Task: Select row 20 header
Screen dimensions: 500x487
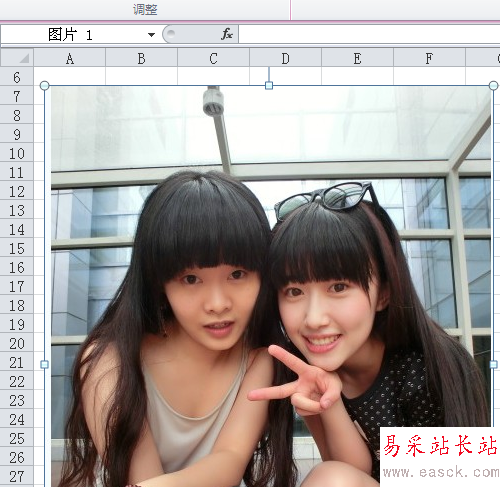Action: pyautogui.click(x=17, y=343)
